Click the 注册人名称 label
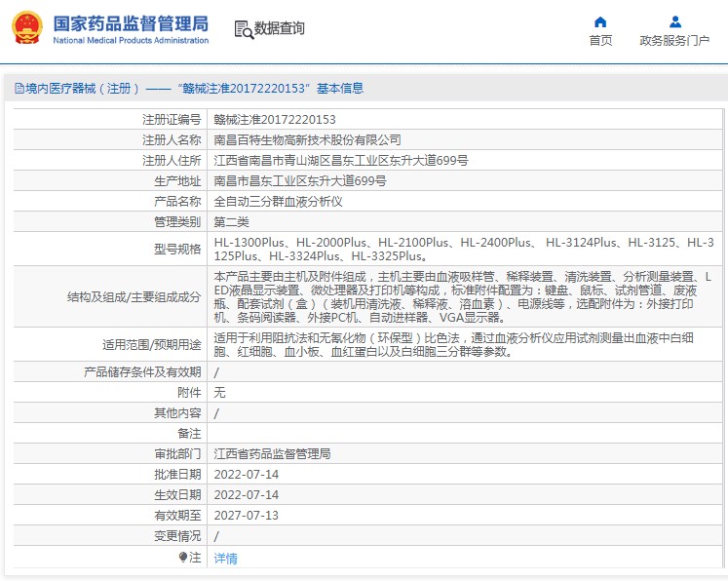This screenshot has height=581, width=728. 172,139
